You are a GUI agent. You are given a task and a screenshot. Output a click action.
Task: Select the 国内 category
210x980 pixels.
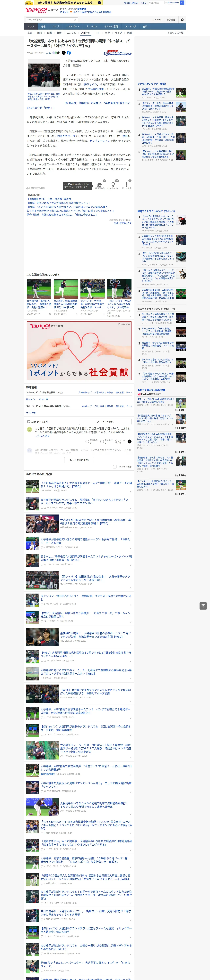(x=40, y=33)
